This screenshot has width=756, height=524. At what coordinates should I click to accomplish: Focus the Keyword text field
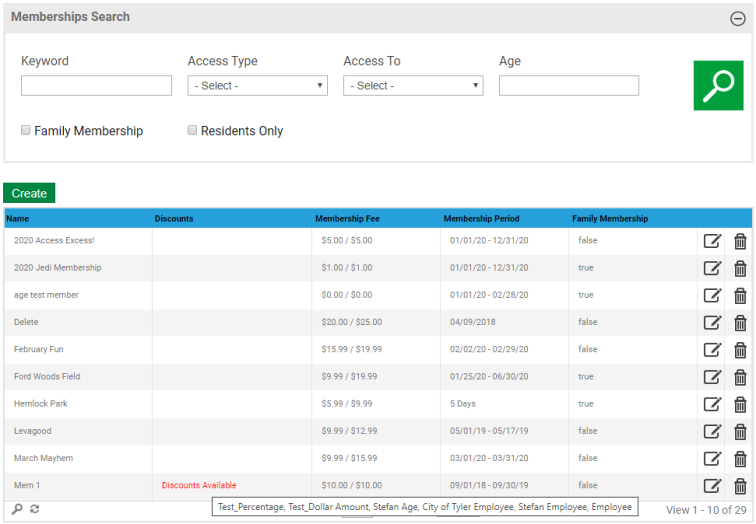[x=96, y=86]
